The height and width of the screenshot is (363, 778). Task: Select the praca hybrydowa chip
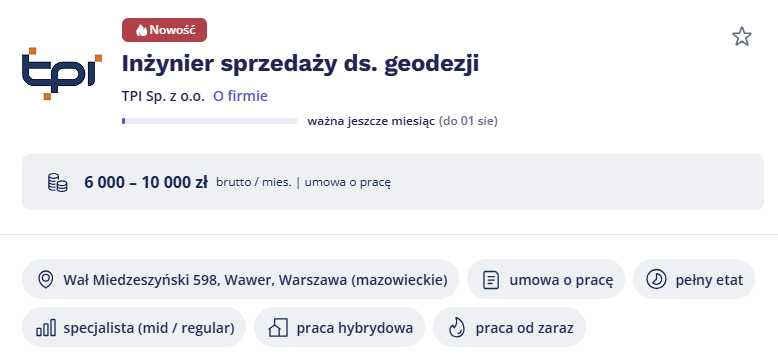coord(339,327)
